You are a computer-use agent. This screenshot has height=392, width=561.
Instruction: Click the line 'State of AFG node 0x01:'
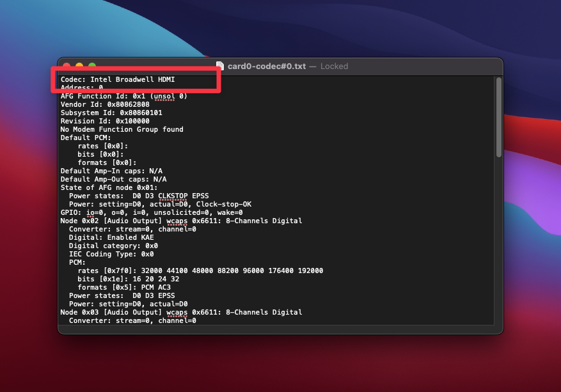tap(109, 187)
